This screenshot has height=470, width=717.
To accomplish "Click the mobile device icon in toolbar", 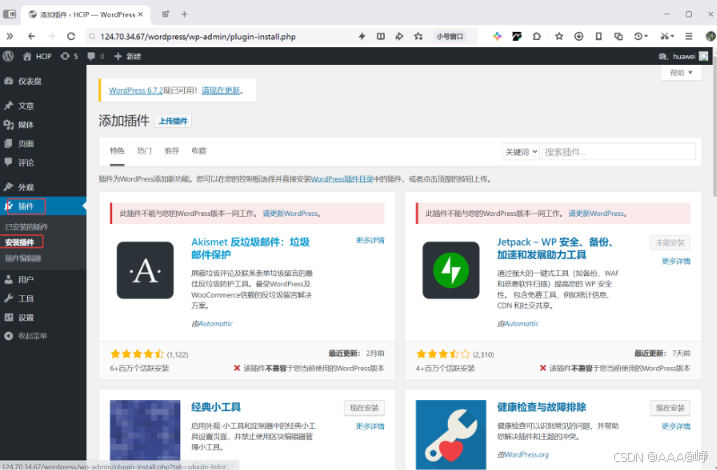I will point(598,36).
